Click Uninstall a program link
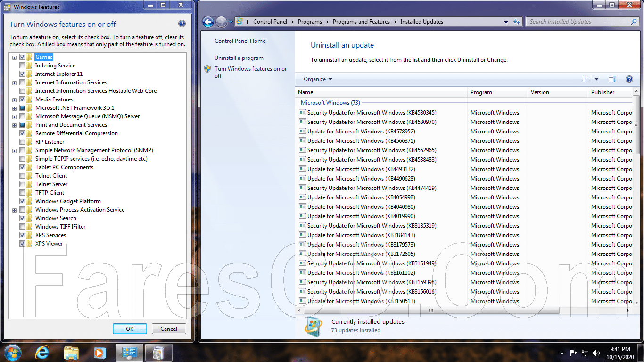 coord(239,58)
